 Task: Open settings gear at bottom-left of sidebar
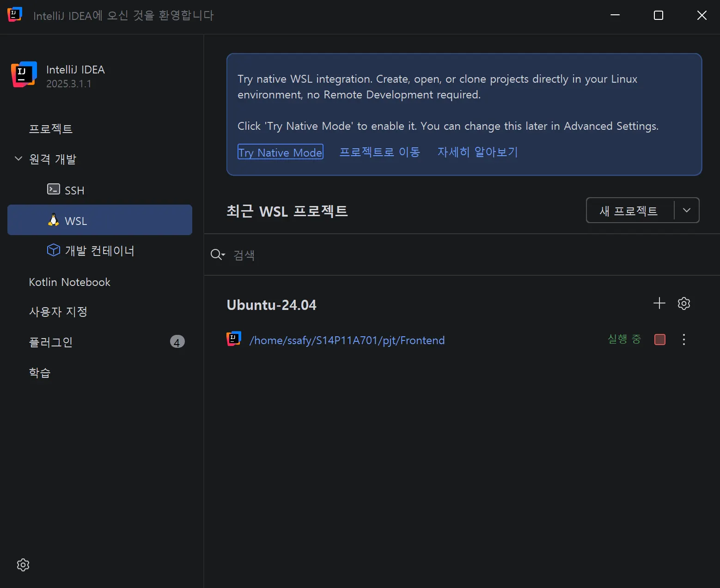[23, 564]
